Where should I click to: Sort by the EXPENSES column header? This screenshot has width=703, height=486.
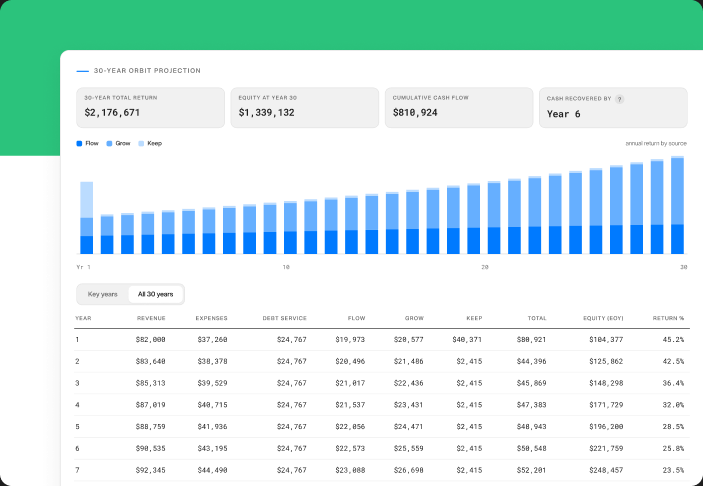pos(212,318)
